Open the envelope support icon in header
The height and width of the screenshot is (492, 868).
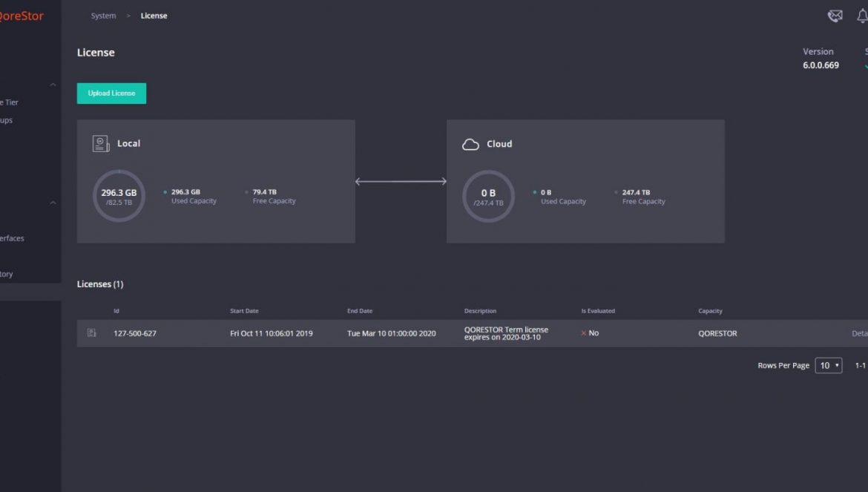835,16
